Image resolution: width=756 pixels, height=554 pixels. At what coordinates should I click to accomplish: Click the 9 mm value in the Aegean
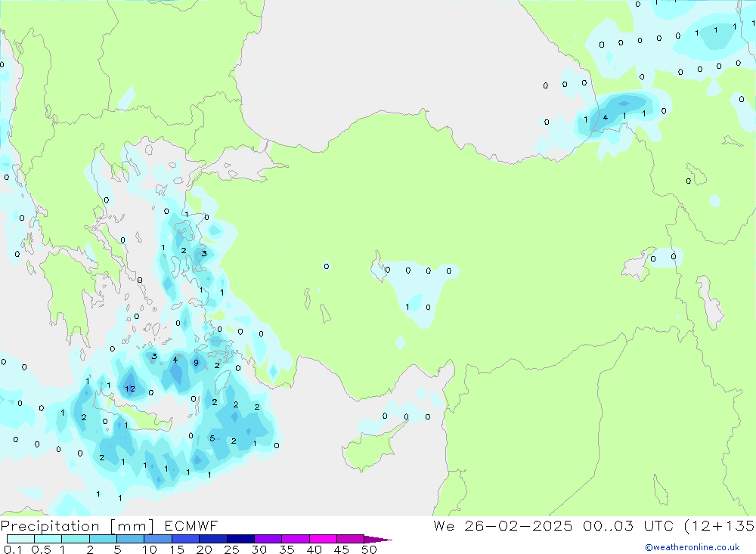click(x=196, y=364)
